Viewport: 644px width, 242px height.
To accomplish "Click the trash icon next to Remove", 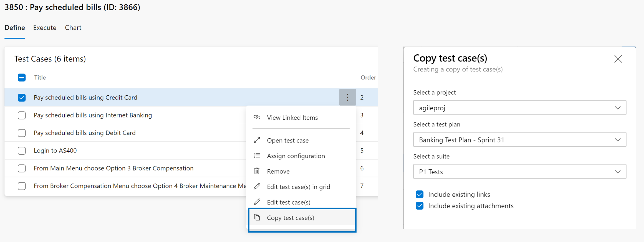I will [257, 171].
